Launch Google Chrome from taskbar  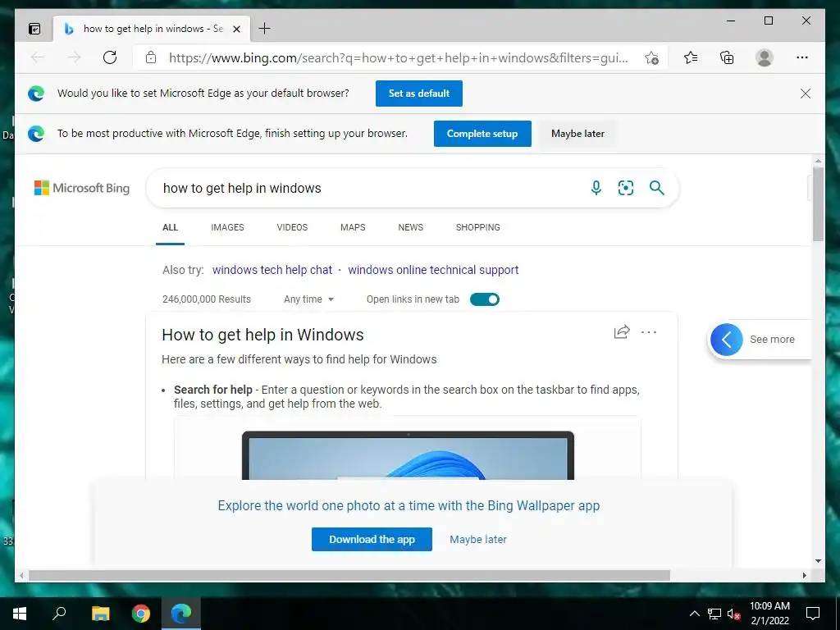pos(141,614)
